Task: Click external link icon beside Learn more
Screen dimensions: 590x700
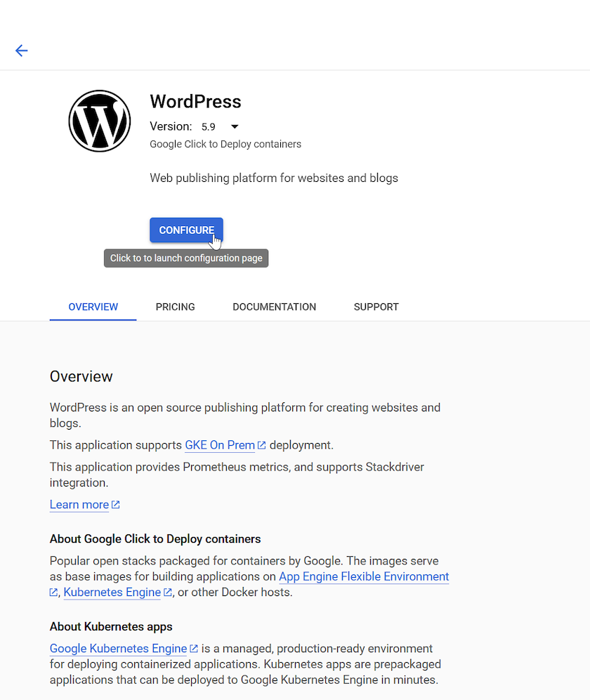Action: point(116,505)
